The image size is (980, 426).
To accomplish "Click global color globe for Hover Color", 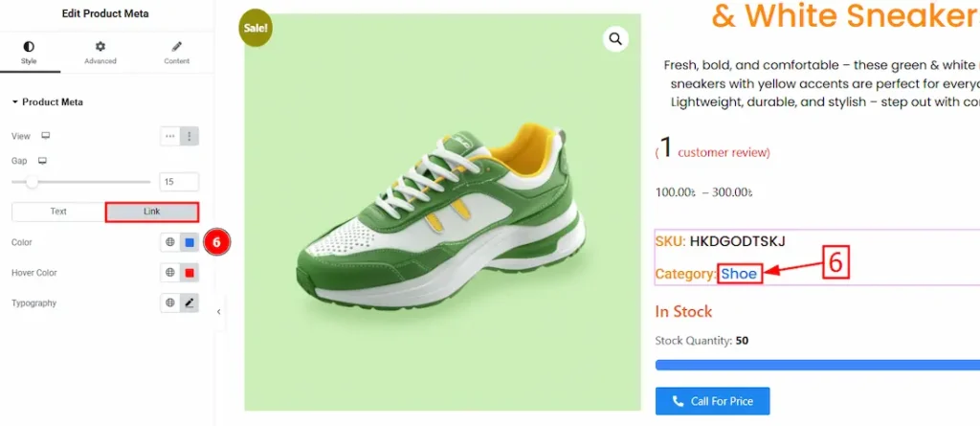I will [170, 273].
